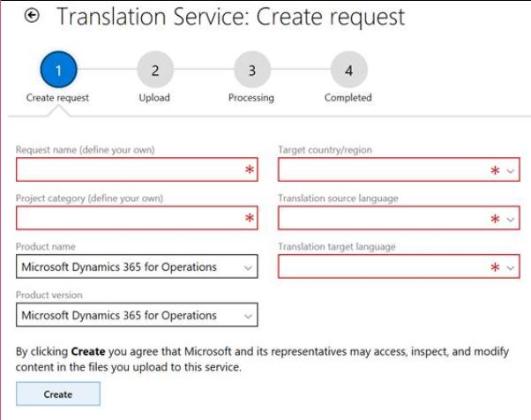The height and width of the screenshot is (420, 531).
Task: Click the red asterisk in Project category field
Action: (x=249, y=218)
